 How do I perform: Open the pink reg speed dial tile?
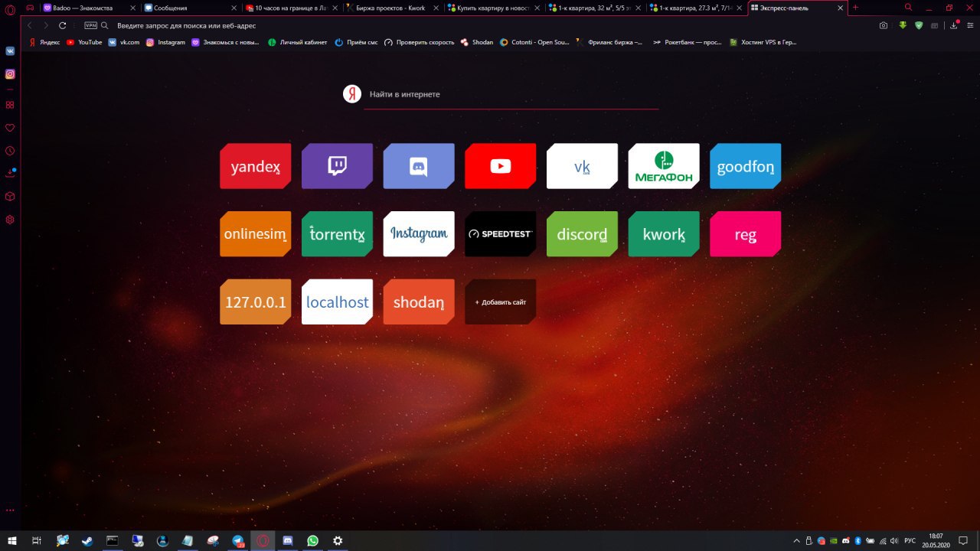coord(746,234)
